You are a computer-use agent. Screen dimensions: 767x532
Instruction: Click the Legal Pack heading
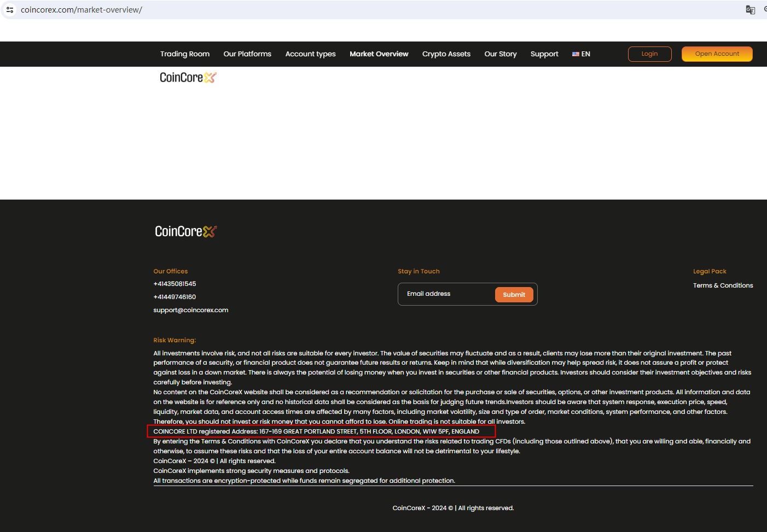(710, 271)
